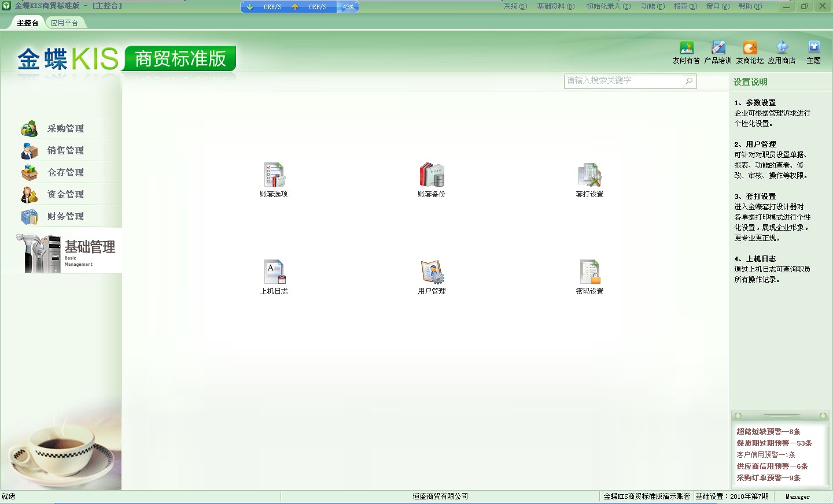Open 保质期过期预警—53条 alert link
Screen dimensions: 833x504
click(x=774, y=443)
